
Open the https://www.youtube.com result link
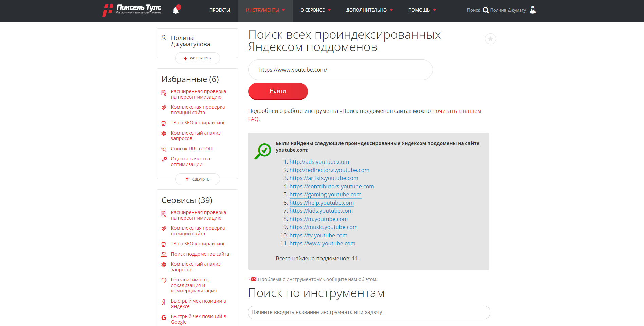[x=322, y=243]
